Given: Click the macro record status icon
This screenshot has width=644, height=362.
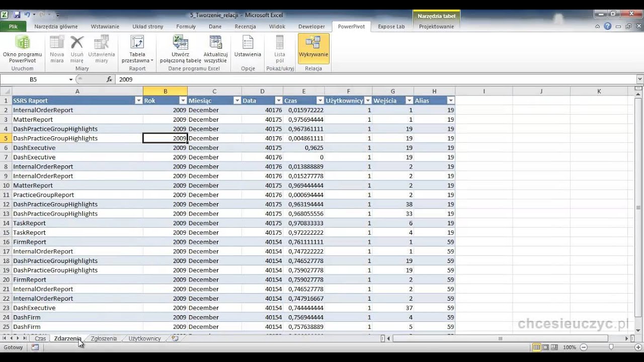Looking at the screenshot, I should point(35,347).
